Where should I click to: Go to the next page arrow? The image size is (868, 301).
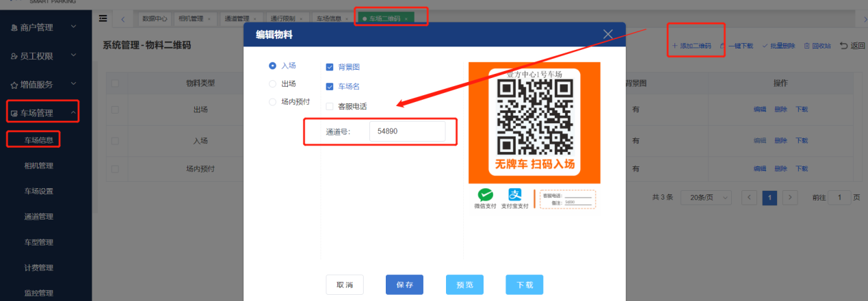pyautogui.click(x=791, y=197)
